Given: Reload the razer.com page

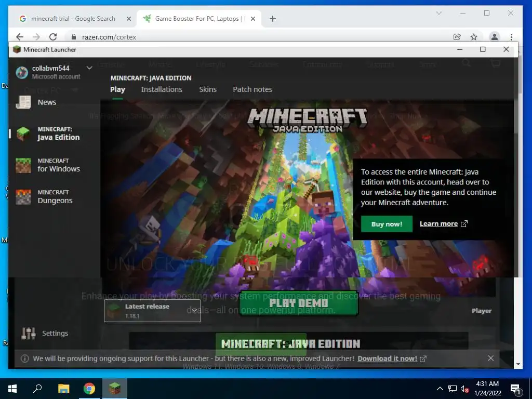Looking at the screenshot, I should coord(53,37).
